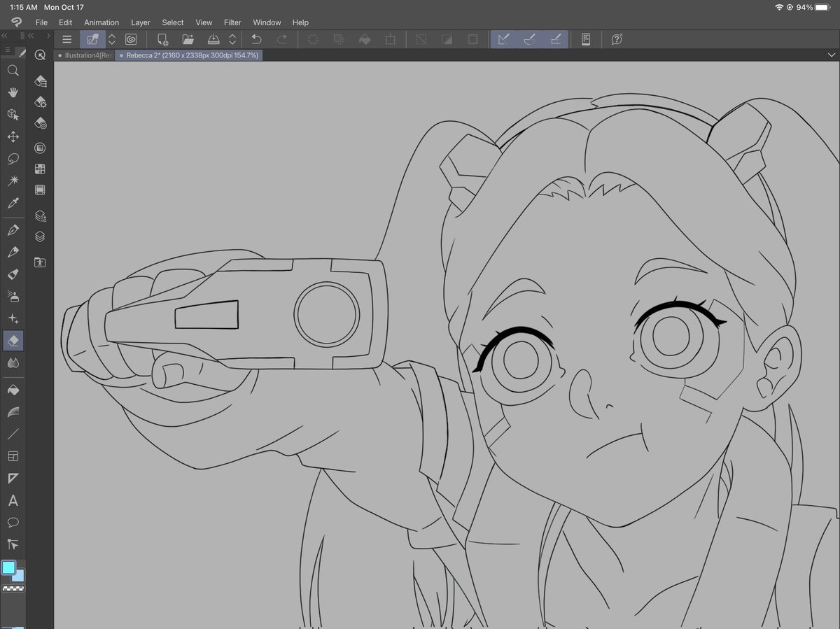Expand chevrons next to the Save icon
Image resolution: width=840 pixels, height=629 pixels.
pyautogui.click(x=232, y=40)
